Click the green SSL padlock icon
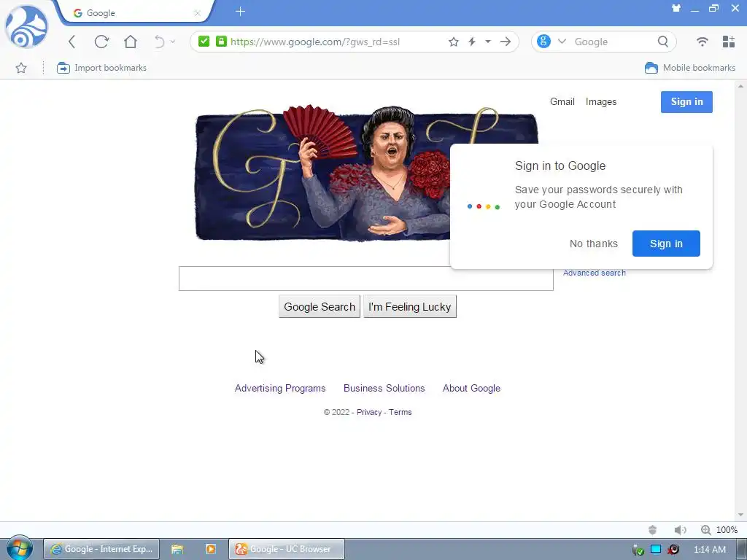The width and height of the screenshot is (747, 560). click(221, 42)
